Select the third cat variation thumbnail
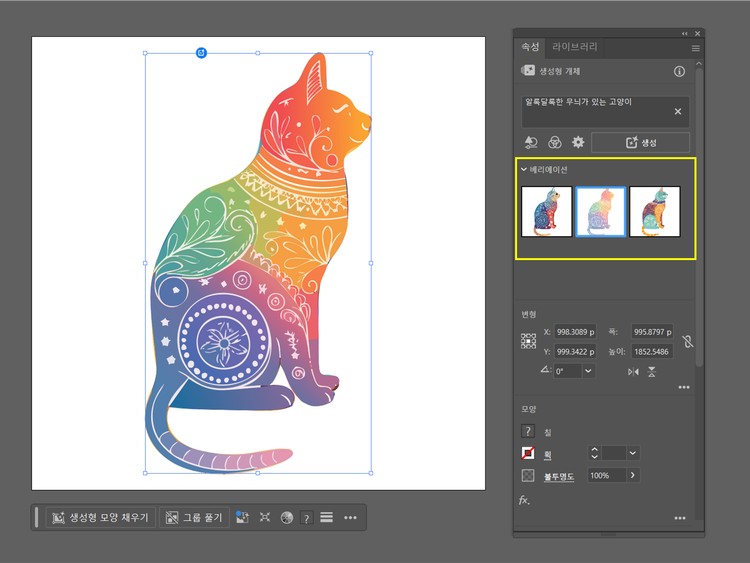750x563 pixels. coord(654,211)
